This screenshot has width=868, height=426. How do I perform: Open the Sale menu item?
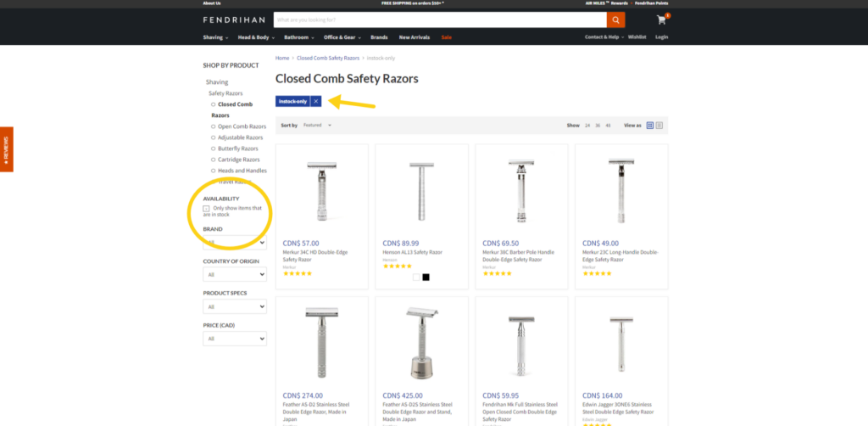coord(446,37)
